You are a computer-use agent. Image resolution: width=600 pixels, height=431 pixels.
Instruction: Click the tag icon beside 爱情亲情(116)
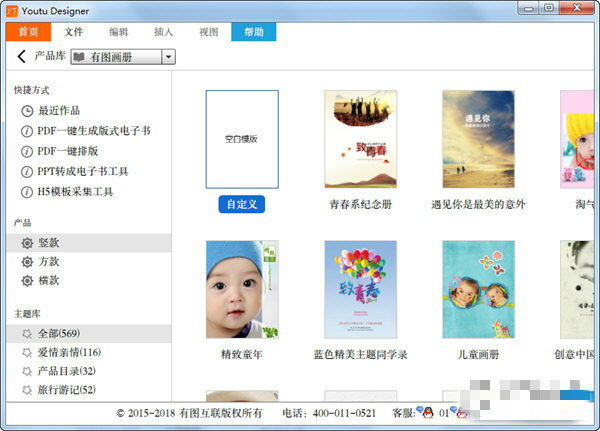tap(27, 353)
